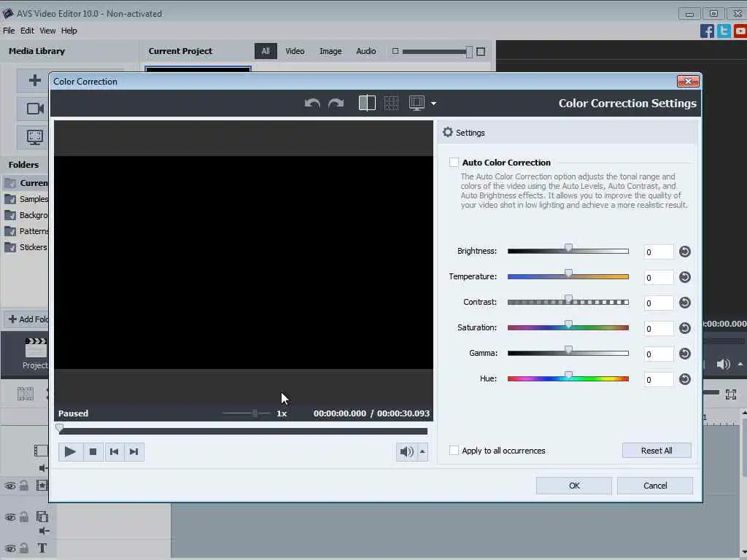Image resolution: width=747 pixels, height=560 pixels.
Task: Click the Reset All button
Action: 657,451
